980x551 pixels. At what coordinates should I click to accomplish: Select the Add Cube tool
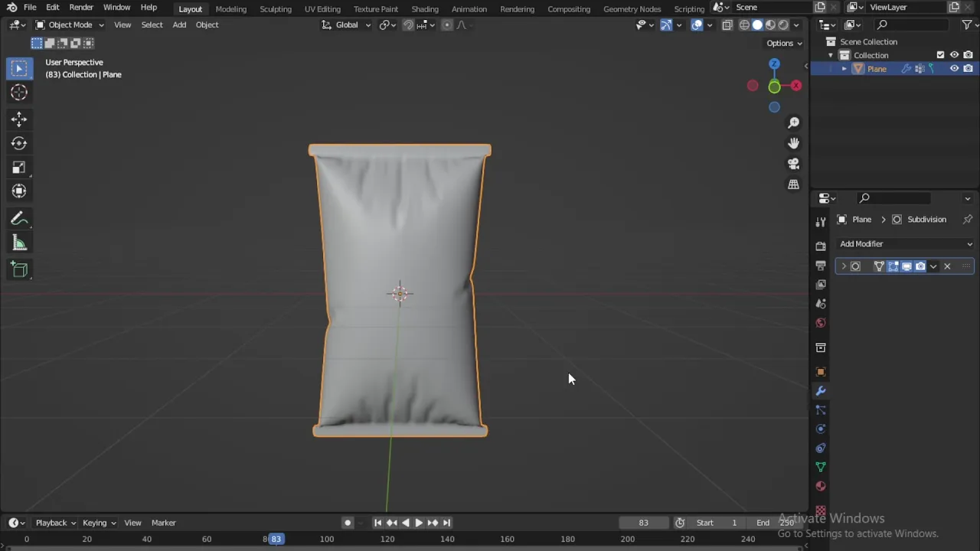(19, 269)
